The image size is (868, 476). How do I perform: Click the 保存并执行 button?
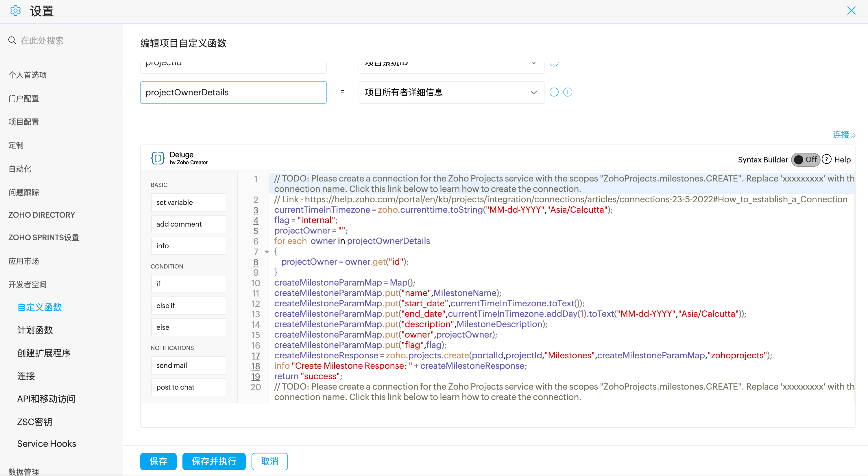(x=214, y=461)
